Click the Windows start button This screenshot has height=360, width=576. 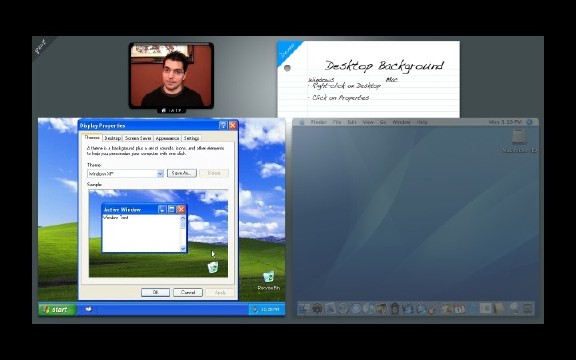tap(57, 310)
